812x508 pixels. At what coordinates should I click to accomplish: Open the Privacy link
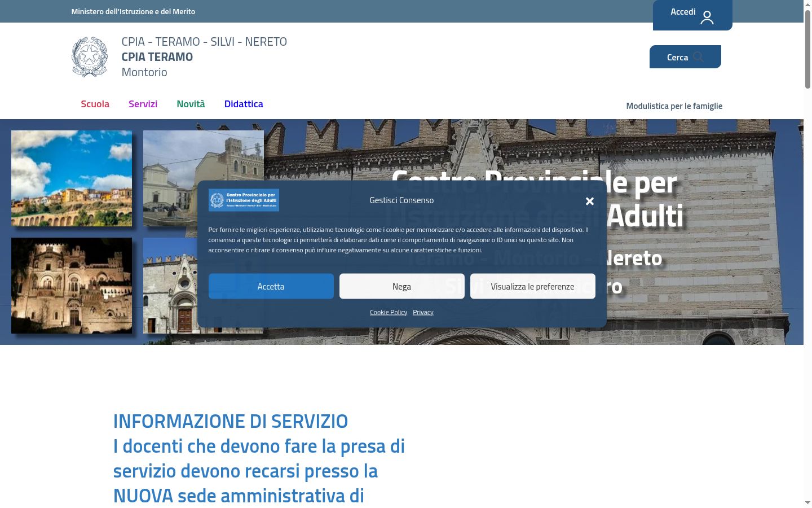pyautogui.click(x=423, y=312)
